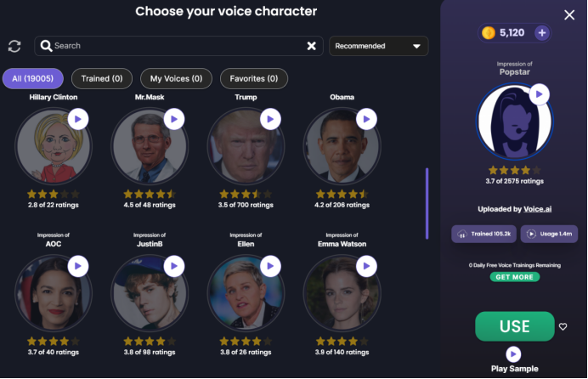Add more coins with plus icon
Image resolution: width=588 pixels, height=379 pixels.
[542, 33]
